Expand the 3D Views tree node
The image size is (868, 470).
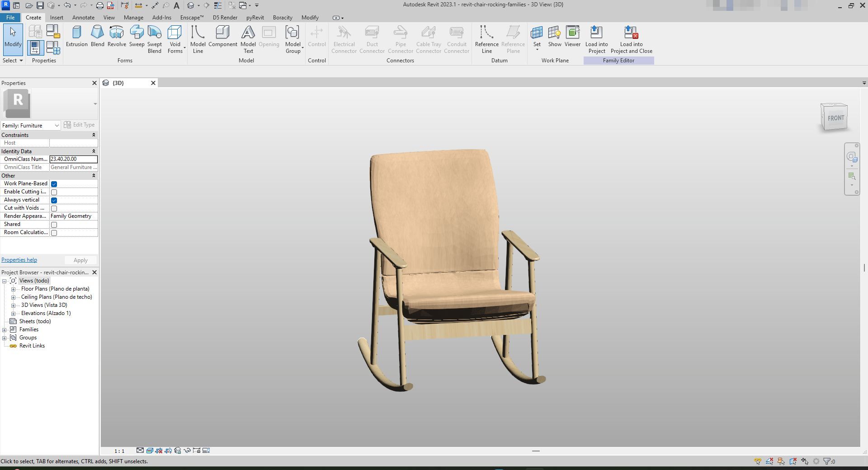click(x=14, y=305)
